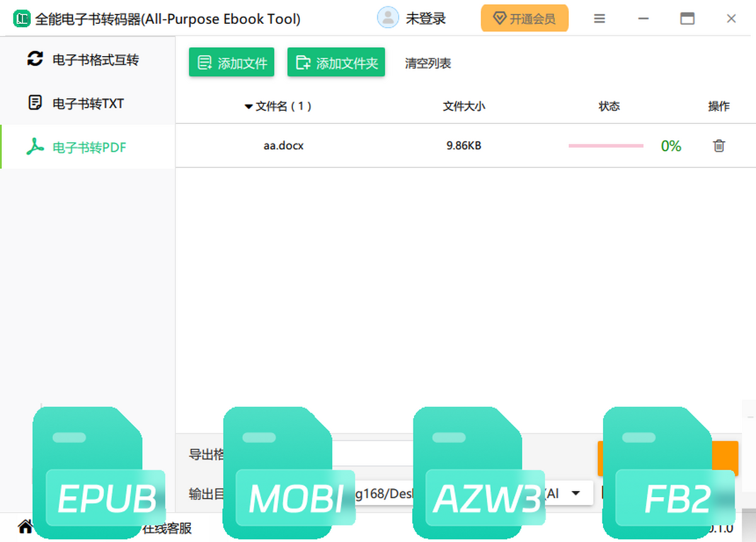This screenshot has height=542, width=756.
Task: Click 开通会员 to upgrade membership
Action: click(524, 19)
